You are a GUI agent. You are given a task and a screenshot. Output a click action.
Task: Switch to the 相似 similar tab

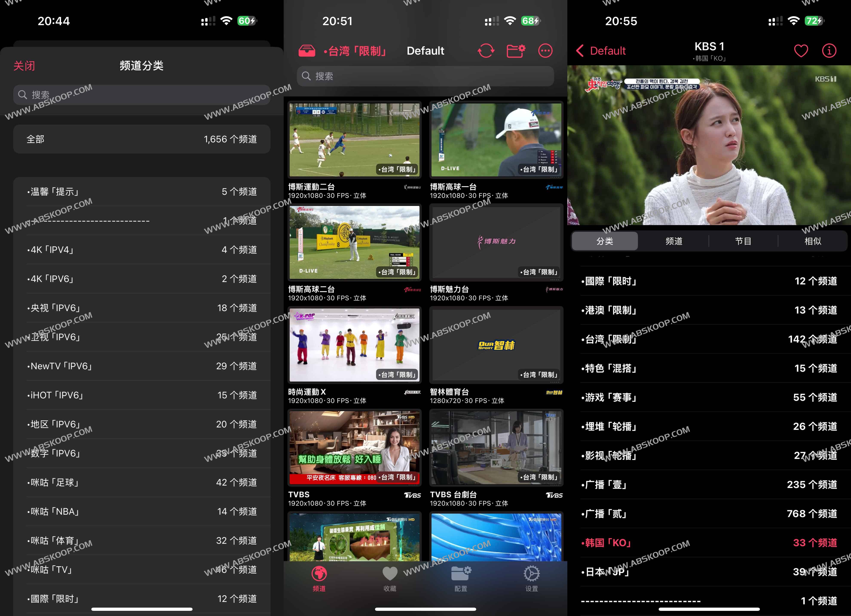[813, 241]
